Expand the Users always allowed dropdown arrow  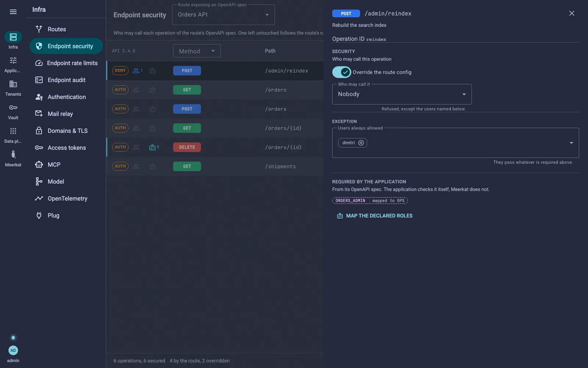tap(571, 143)
